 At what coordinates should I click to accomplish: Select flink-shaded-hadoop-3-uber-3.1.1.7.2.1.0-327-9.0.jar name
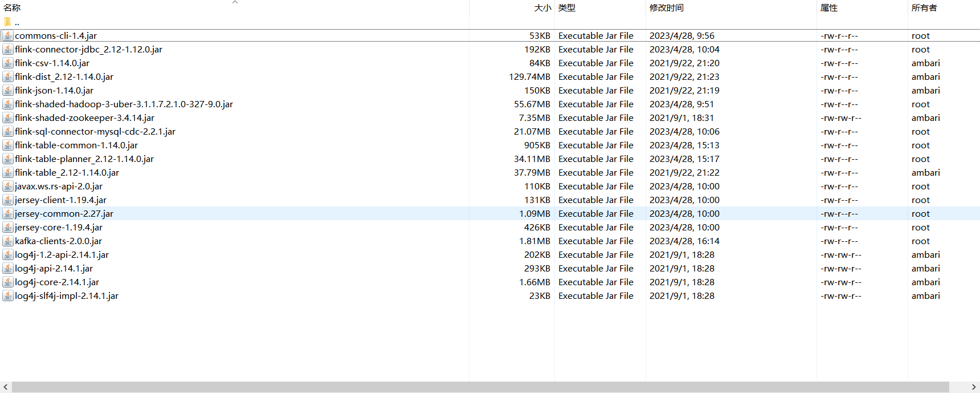click(x=124, y=104)
